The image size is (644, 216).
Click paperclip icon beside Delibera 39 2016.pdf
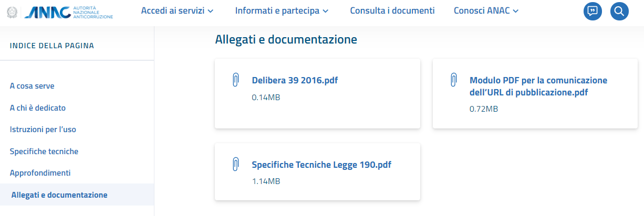coord(236,80)
